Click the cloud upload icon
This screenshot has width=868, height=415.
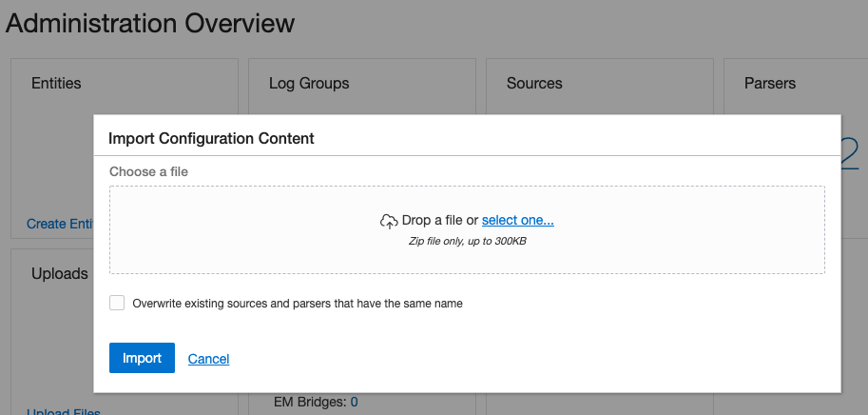[x=389, y=221]
